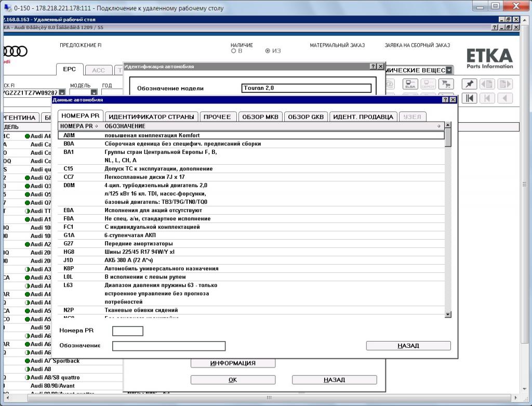Select Audi 80/90/Avant model in list

tap(52, 386)
